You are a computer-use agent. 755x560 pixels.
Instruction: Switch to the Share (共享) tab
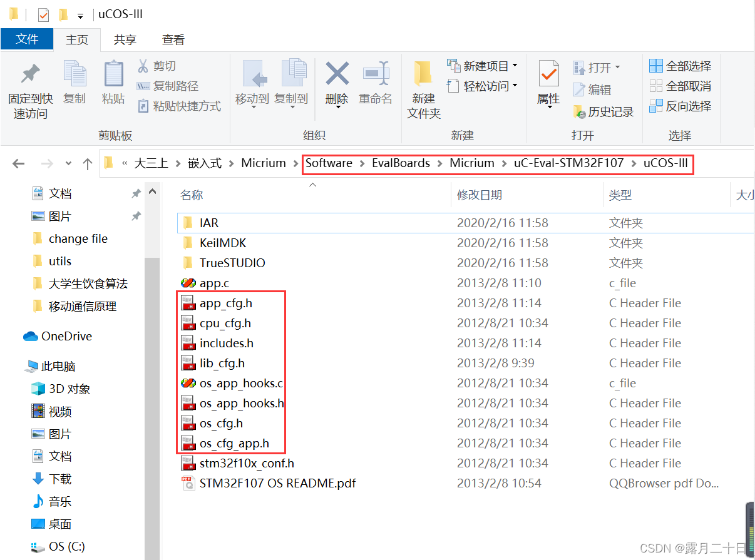click(x=125, y=39)
